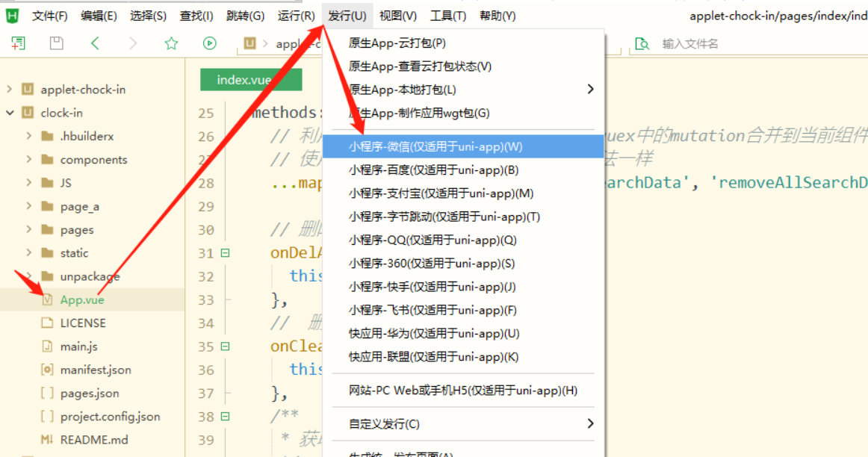This screenshot has width=868, height=457.
Task: Choose 原生App-云打包(P)
Action: [x=463, y=43]
